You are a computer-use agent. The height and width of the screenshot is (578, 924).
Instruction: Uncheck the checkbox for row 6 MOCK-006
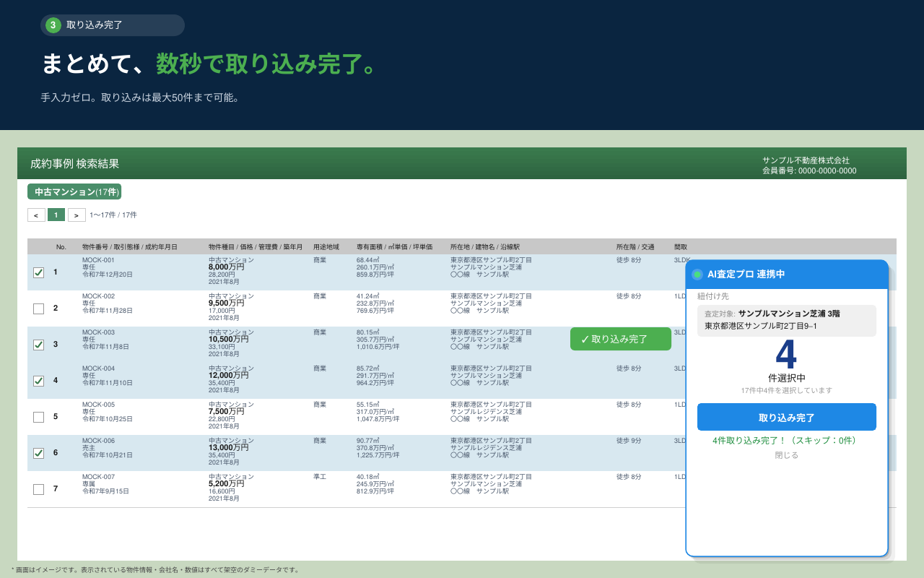pyautogui.click(x=38, y=453)
